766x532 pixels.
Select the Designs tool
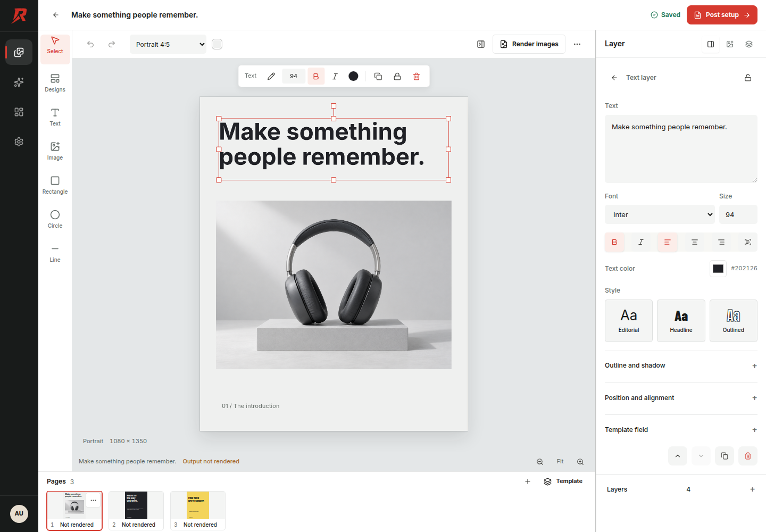pos(55,83)
